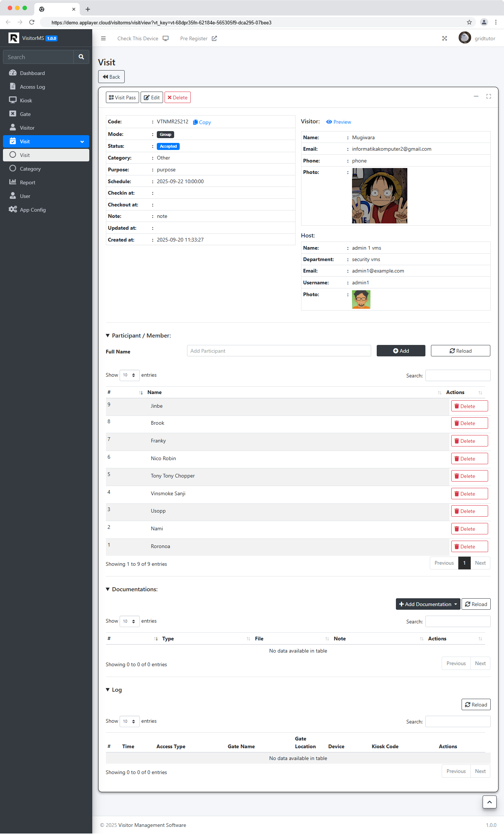504x835 pixels.
Task: Open Kiosk in the sidebar
Action: click(x=46, y=100)
